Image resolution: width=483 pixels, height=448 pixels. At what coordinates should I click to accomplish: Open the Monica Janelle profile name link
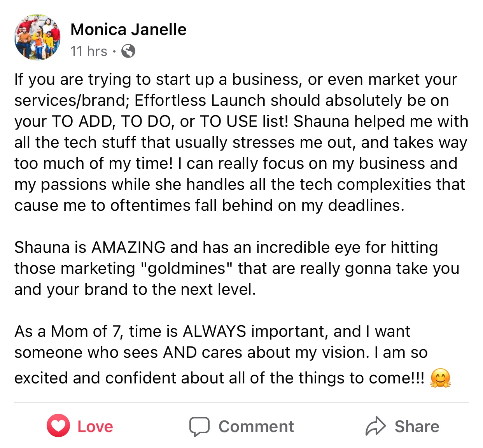coord(128,30)
